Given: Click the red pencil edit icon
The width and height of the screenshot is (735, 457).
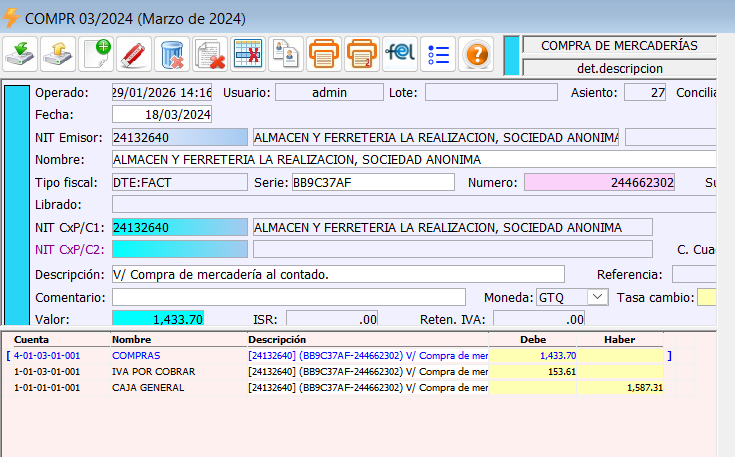Looking at the screenshot, I should click(x=134, y=53).
